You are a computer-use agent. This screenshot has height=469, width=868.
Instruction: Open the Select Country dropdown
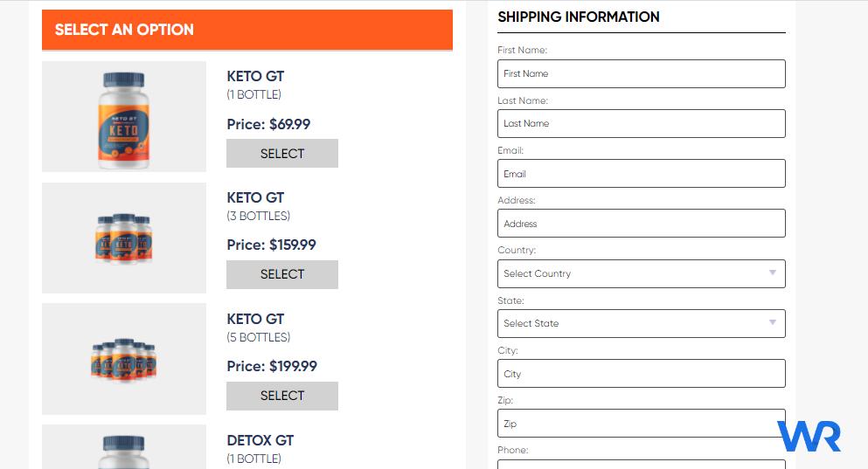tap(641, 273)
